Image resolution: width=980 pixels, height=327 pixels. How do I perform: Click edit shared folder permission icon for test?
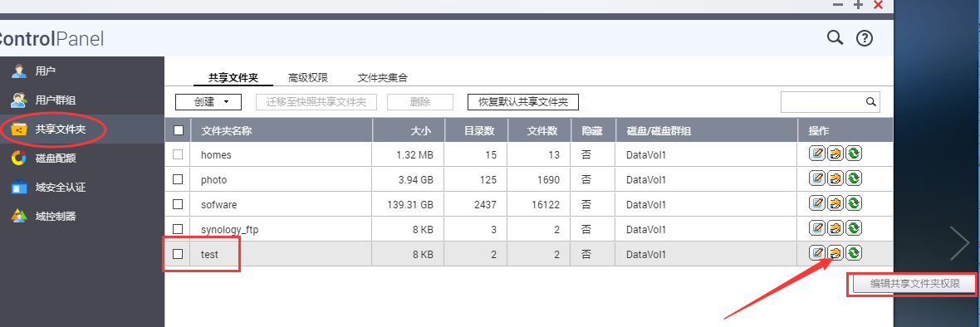click(835, 253)
